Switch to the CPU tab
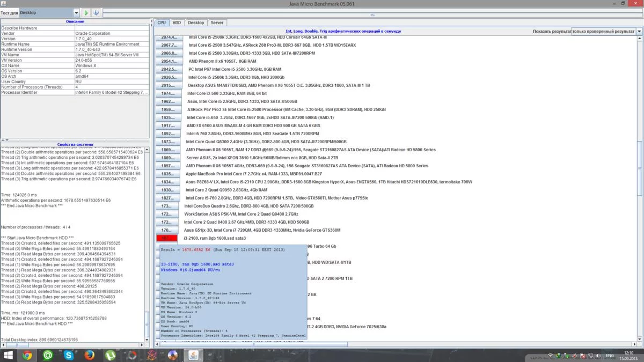 162,23
